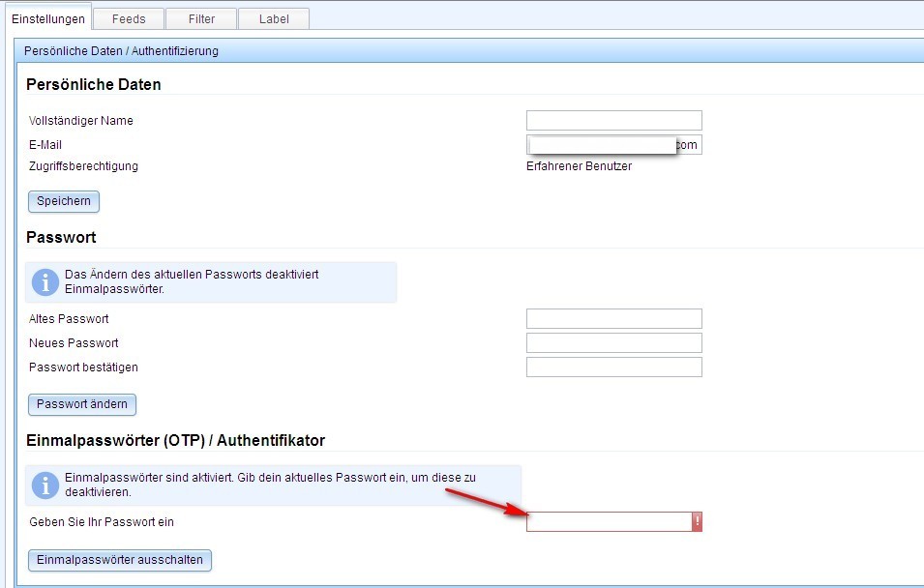Select the Altes Passwort field
The image size is (924, 588).
[x=613, y=319]
